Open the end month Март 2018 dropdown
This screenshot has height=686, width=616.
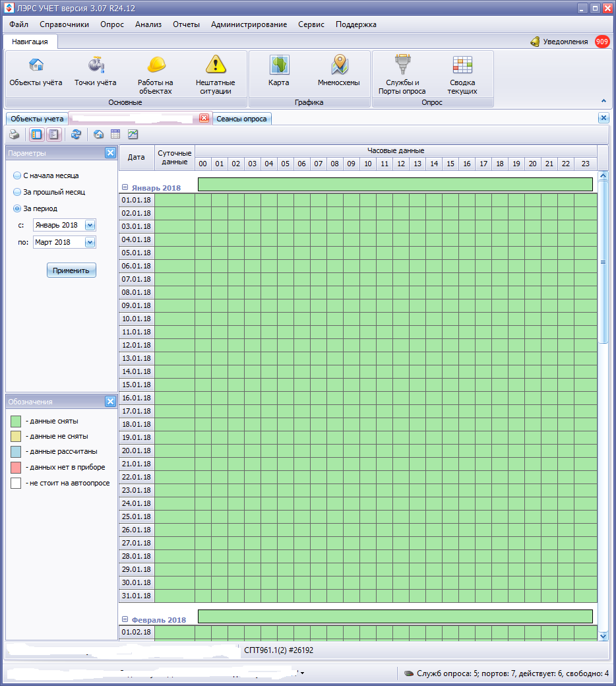[90, 242]
